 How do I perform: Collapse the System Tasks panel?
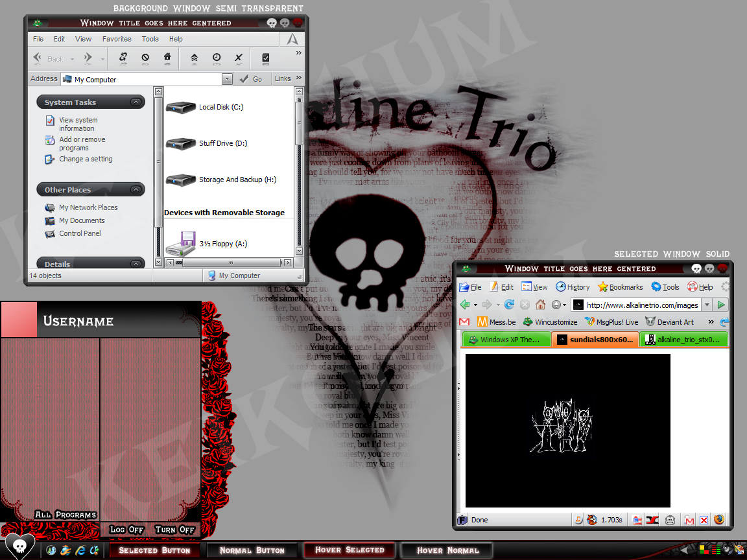coord(136,102)
